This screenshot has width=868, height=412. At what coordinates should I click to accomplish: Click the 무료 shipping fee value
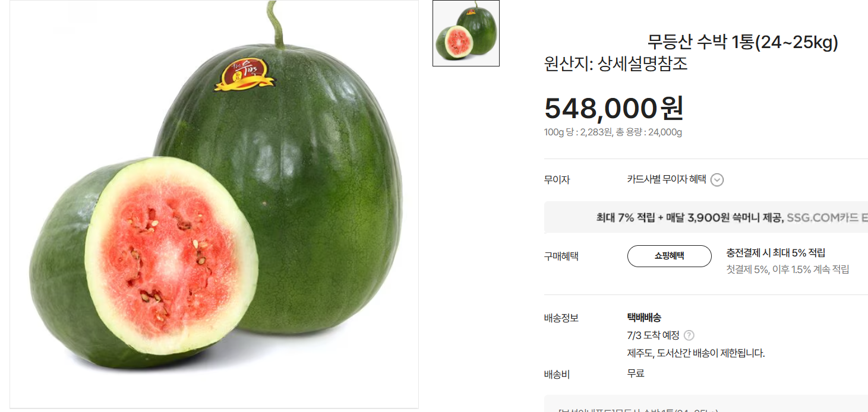[x=636, y=373]
